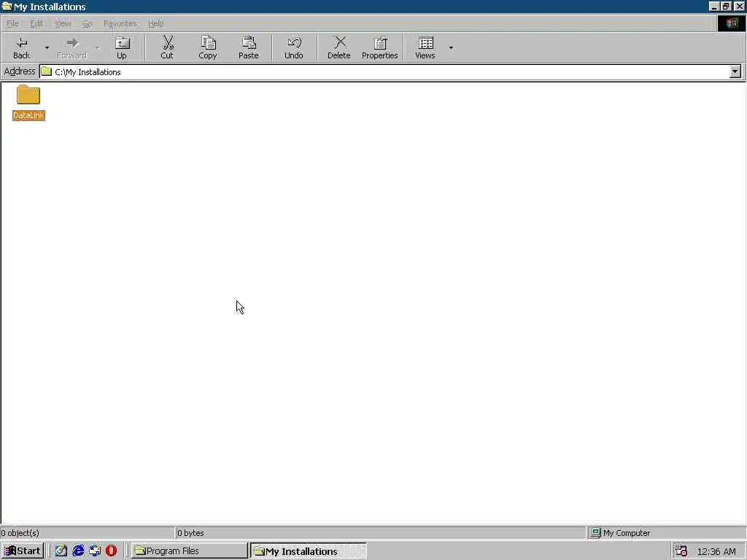Image resolution: width=747 pixels, height=560 pixels.
Task: Open the Help menu
Action: coord(156,23)
